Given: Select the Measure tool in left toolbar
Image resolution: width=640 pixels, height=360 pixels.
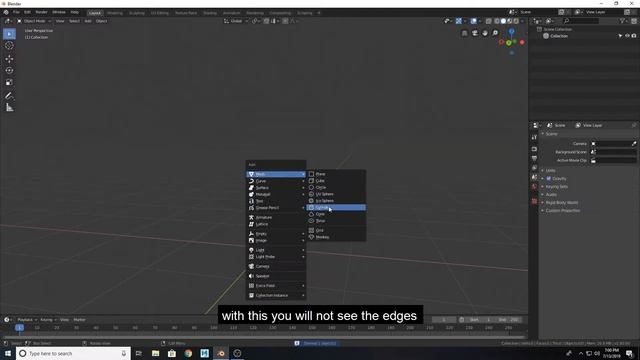Looking at the screenshot, I should point(9,108).
